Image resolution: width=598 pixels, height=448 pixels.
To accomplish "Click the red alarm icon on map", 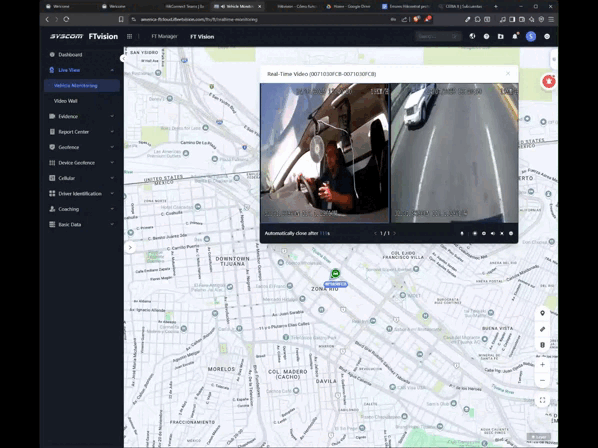I will tap(549, 81).
